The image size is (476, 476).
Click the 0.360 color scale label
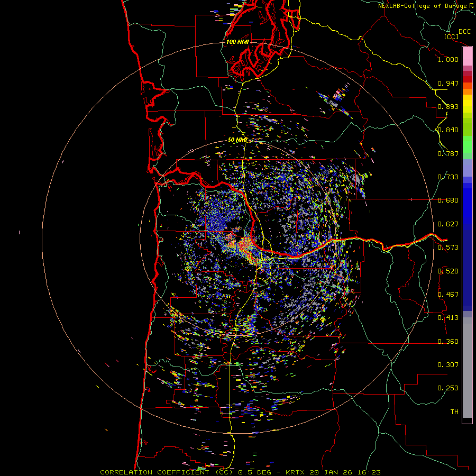tap(448, 342)
